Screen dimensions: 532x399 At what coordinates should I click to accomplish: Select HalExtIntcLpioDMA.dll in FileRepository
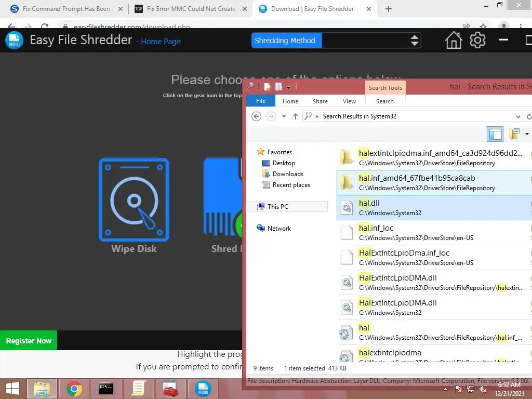(x=434, y=282)
